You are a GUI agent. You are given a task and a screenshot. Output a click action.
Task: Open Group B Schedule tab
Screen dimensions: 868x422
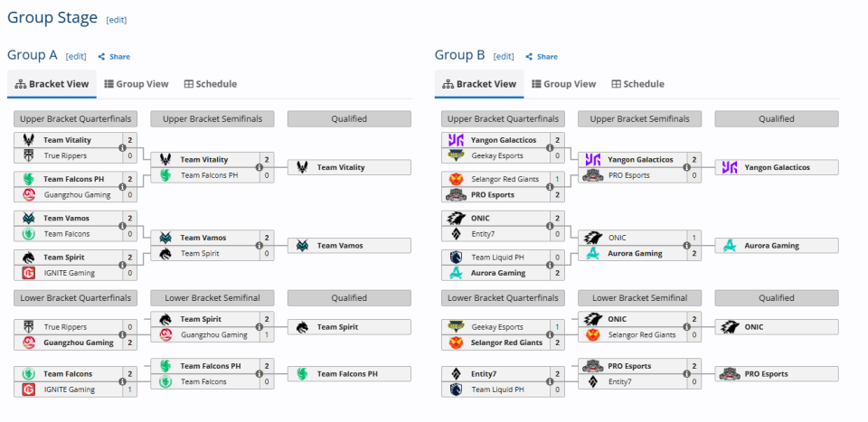[x=637, y=84]
